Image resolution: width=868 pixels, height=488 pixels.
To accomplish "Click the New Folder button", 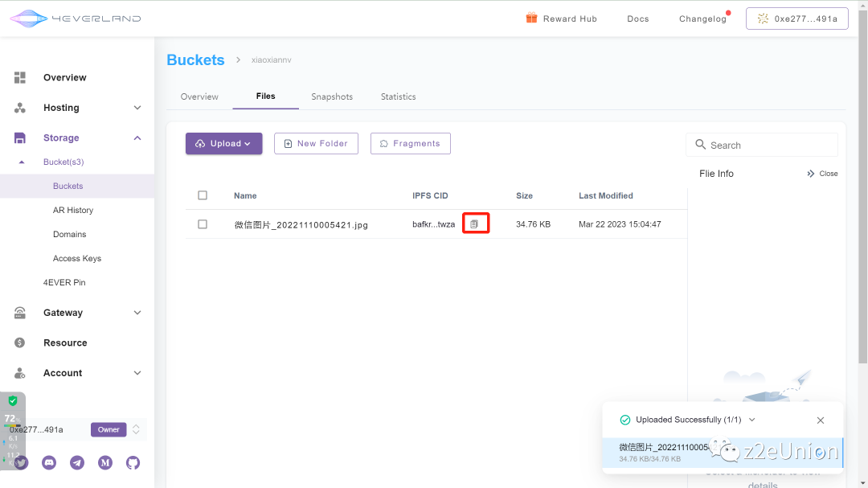I will click(316, 144).
